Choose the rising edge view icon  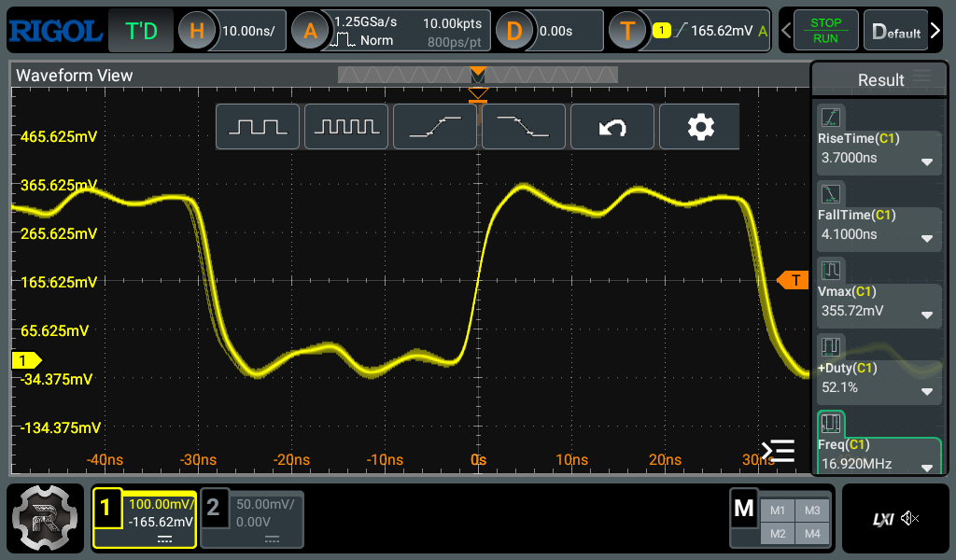coord(435,127)
